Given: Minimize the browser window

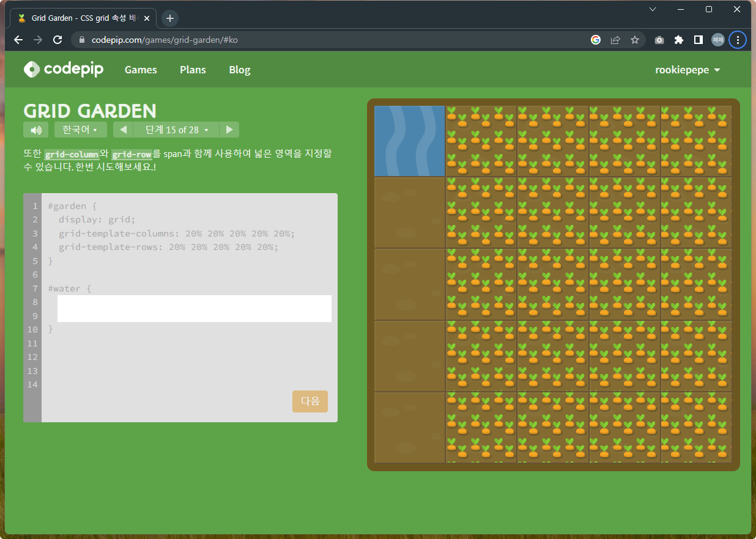Looking at the screenshot, I should (681, 9).
